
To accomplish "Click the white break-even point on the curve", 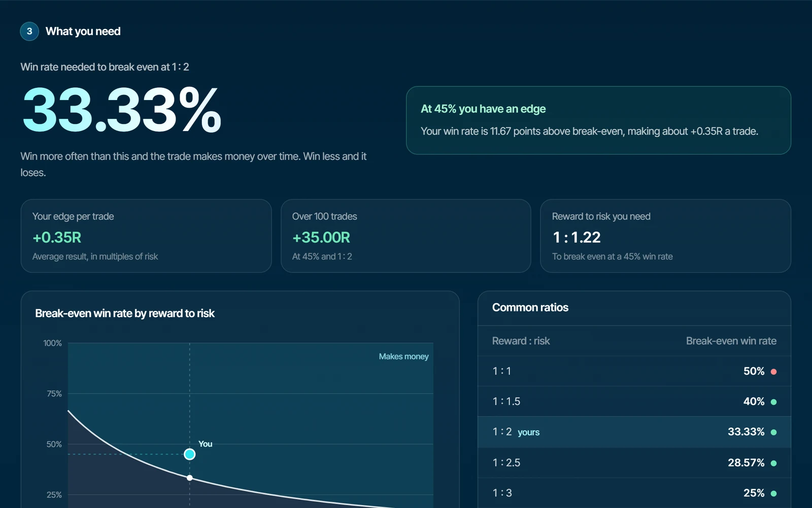I will (x=190, y=478).
